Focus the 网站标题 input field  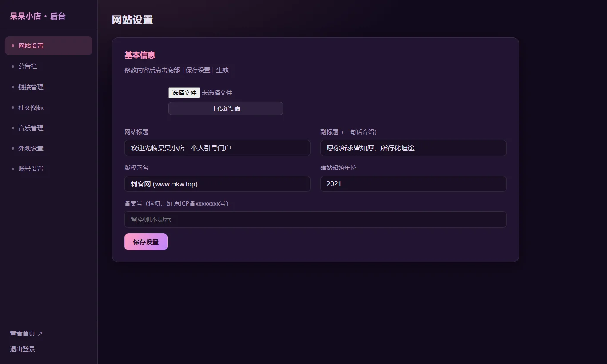217,148
